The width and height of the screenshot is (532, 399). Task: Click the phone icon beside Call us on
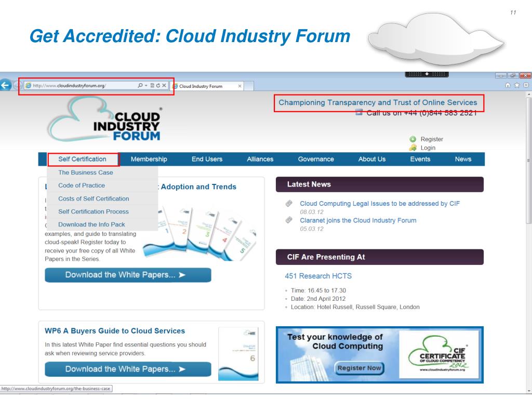pos(359,112)
